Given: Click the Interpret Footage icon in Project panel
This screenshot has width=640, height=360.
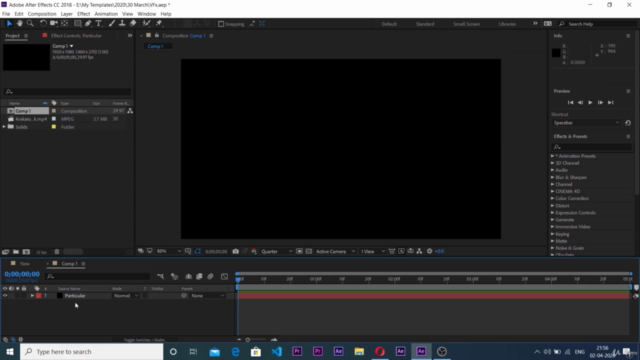Looking at the screenshot, I should click(x=5, y=252).
